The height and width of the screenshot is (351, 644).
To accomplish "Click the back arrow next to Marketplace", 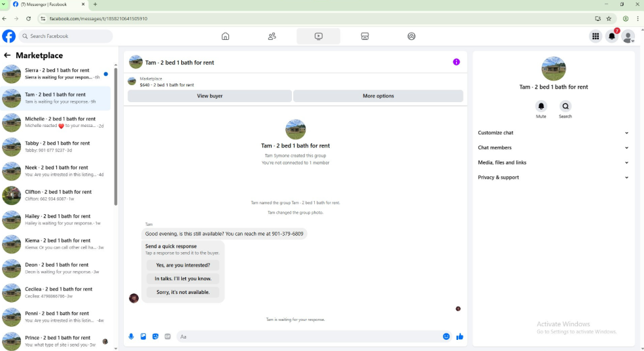I will (x=7, y=55).
